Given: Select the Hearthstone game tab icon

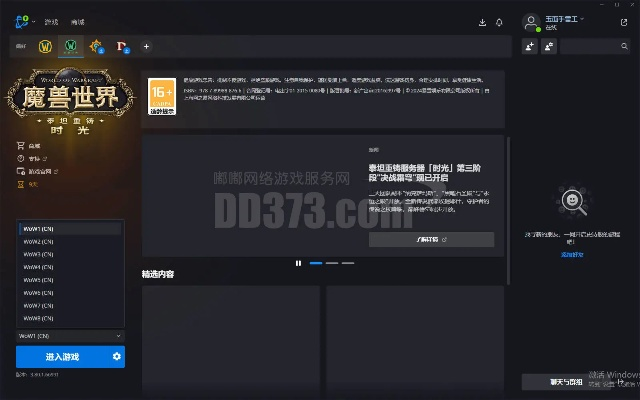Looking at the screenshot, I should [96, 47].
